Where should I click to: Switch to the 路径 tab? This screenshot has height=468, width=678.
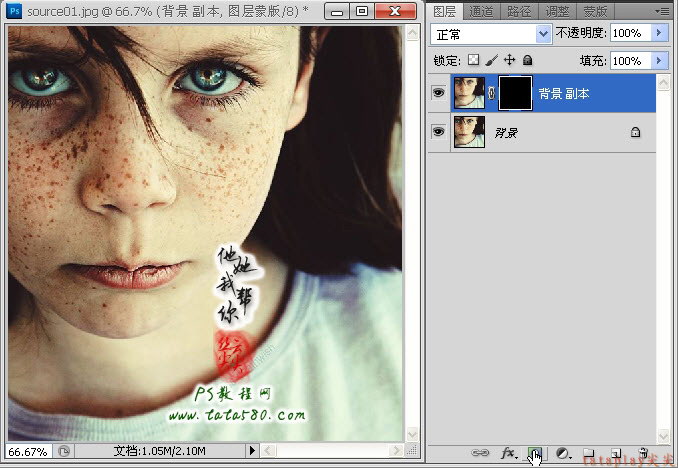(519, 12)
